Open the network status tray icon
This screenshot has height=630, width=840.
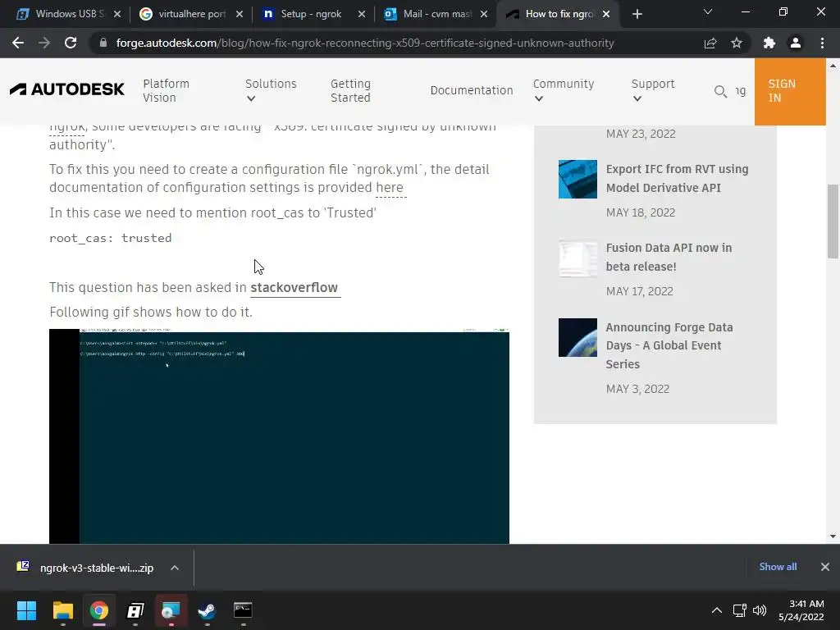click(740, 610)
